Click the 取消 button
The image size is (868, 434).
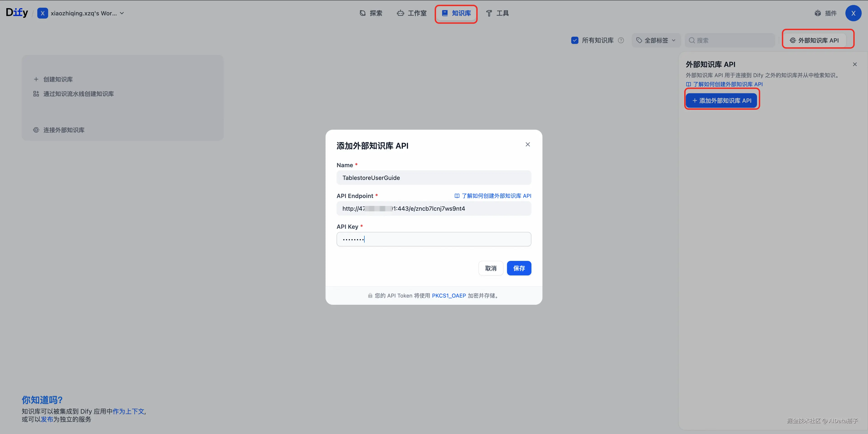click(x=491, y=268)
